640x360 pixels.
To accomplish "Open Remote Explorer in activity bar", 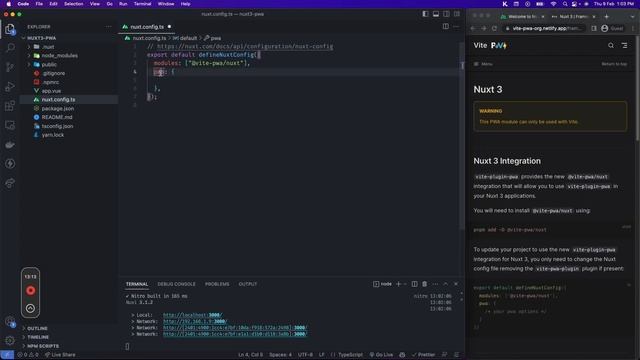I will pyautogui.click(x=10, y=125).
